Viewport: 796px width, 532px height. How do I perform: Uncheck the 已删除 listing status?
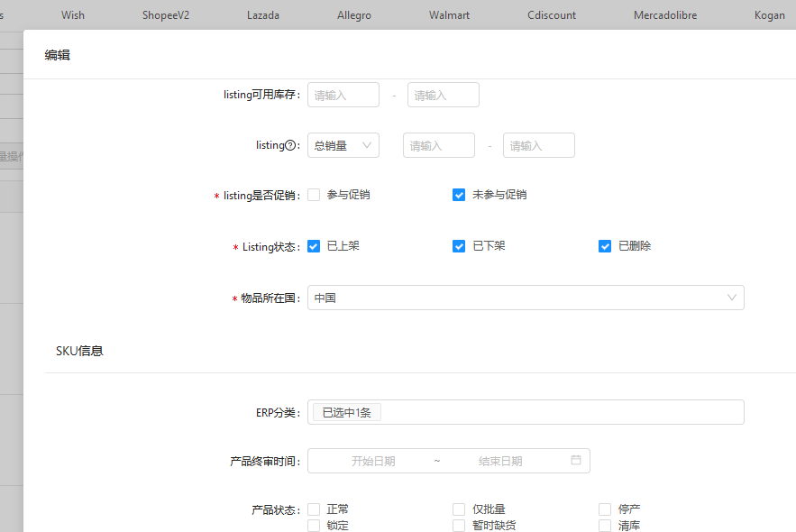[605, 246]
